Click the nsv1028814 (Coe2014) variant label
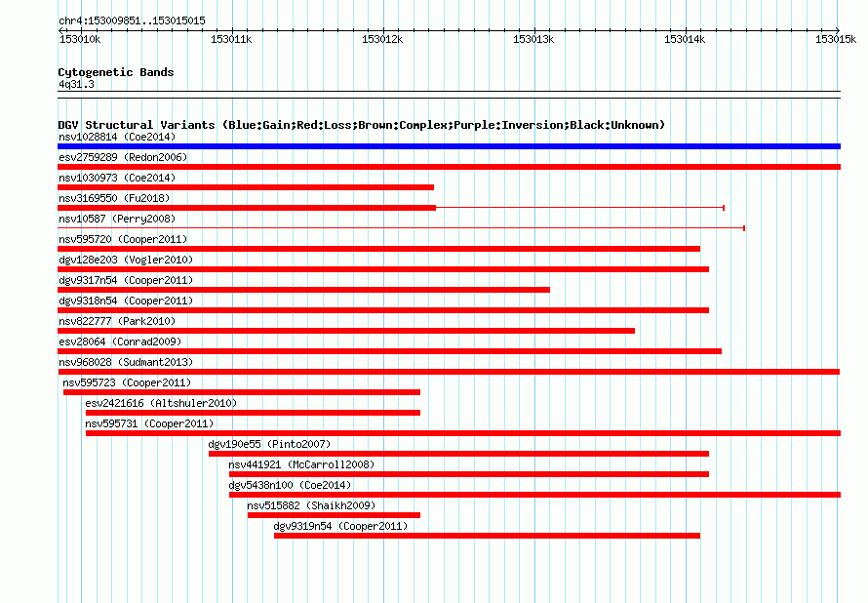This screenshot has height=603, width=868. [117, 137]
